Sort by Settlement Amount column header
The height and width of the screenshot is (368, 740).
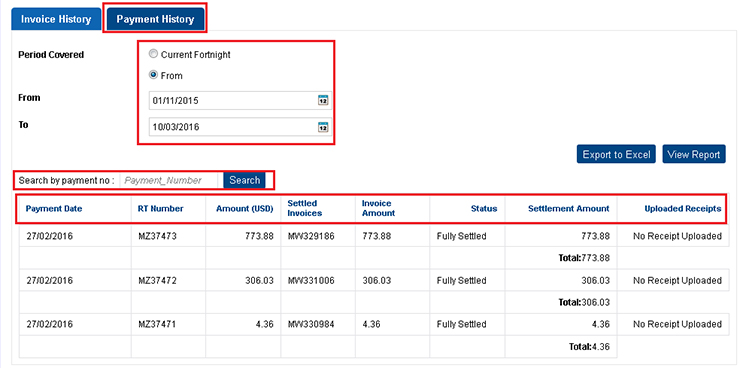569,209
